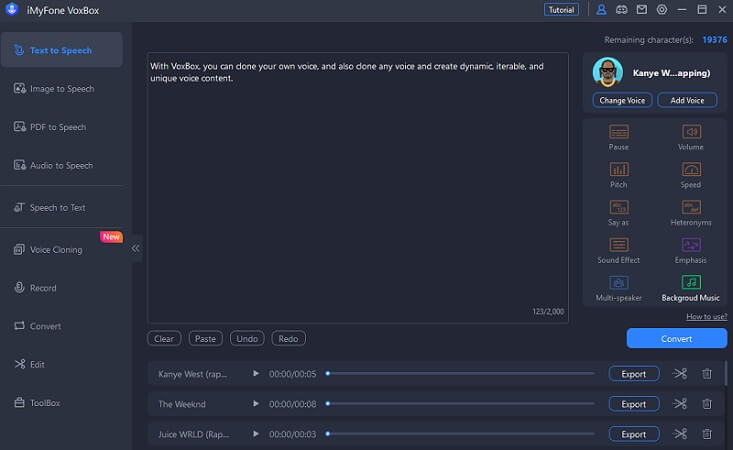The width and height of the screenshot is (733, 450).
Task: Click the iMyFone VoxBox logo
Action: coord(12,9)
